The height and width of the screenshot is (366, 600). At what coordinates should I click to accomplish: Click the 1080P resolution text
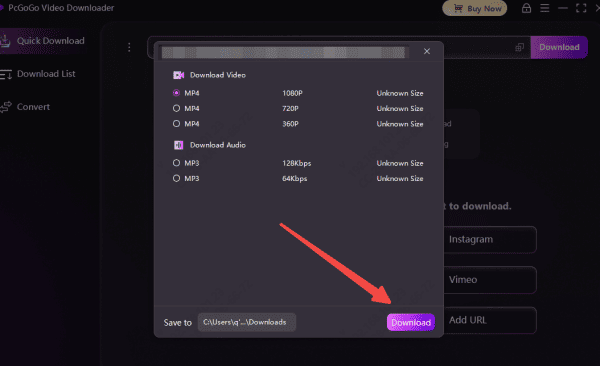[x=292, y=93]
